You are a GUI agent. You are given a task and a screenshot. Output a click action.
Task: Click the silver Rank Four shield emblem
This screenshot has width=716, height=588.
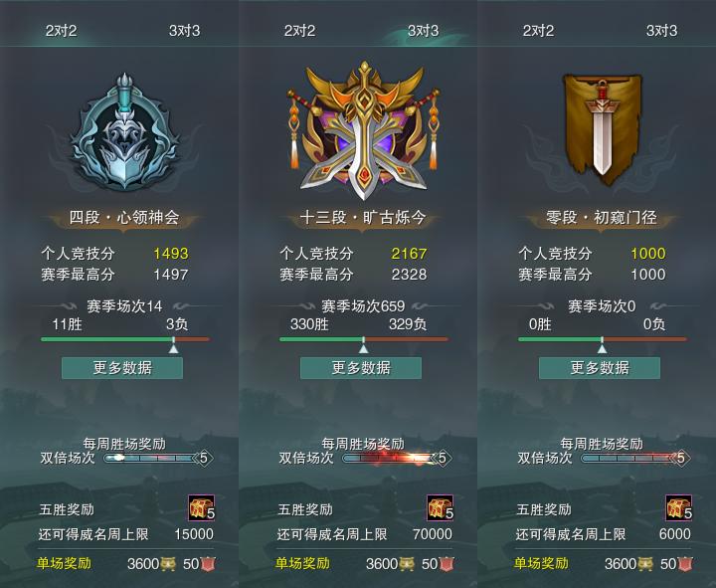(x=124, y=131)
